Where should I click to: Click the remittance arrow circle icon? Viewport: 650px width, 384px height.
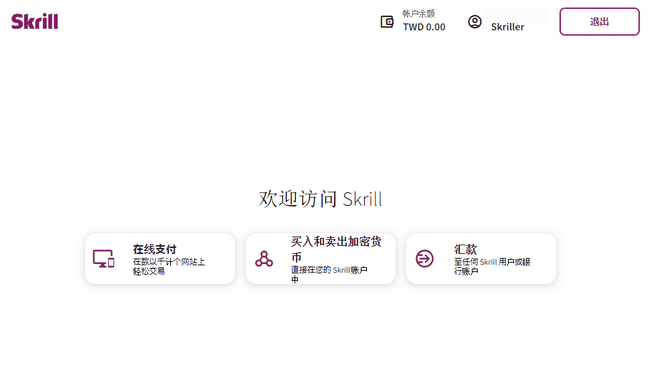pos(424,259)
